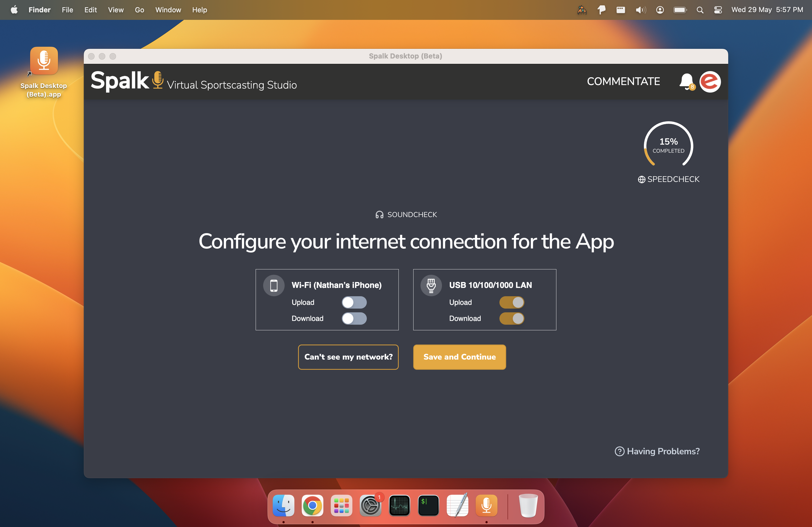Click the date and time in menu bar
Screen dimensions: 812x527
[767, 10]
